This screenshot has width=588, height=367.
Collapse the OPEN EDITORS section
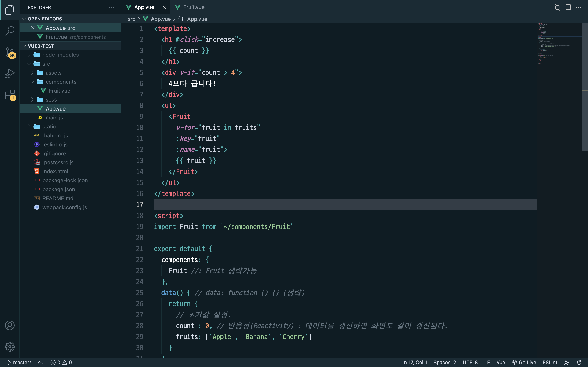[x=45, y=19]
